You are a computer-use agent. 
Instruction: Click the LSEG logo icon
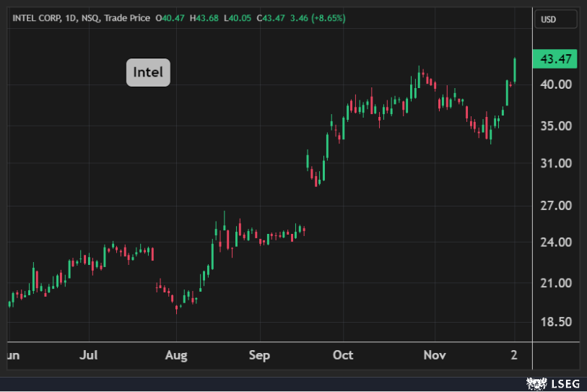point(534,382)
